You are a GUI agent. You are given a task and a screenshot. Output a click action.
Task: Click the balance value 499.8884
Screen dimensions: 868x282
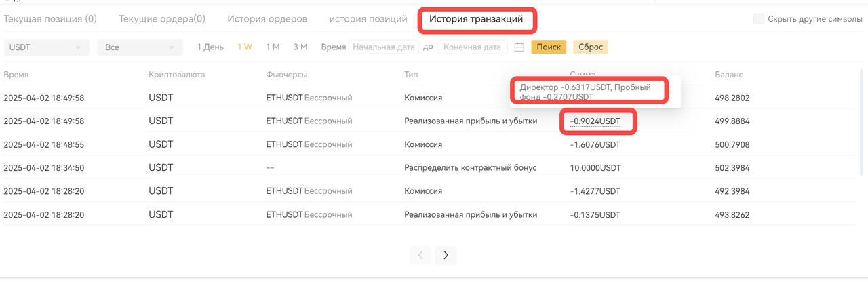732,121
